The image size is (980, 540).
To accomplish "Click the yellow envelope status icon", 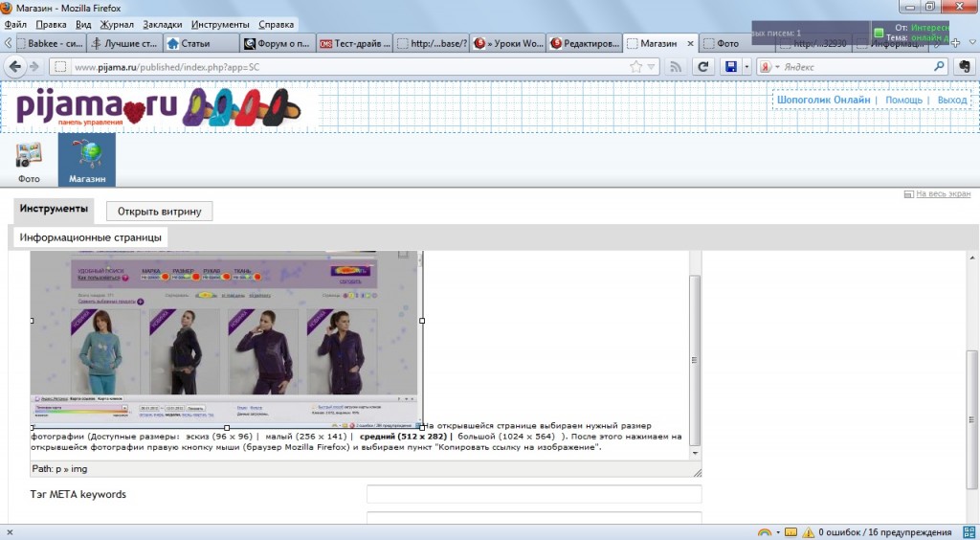I will [791, 532].
